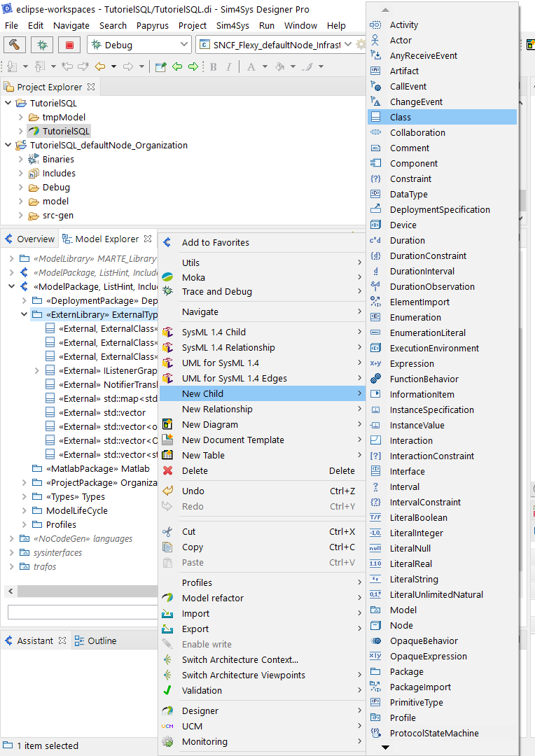The image size is (535, 756).
Task: Click the Validation green check icon
Action: 167,690
